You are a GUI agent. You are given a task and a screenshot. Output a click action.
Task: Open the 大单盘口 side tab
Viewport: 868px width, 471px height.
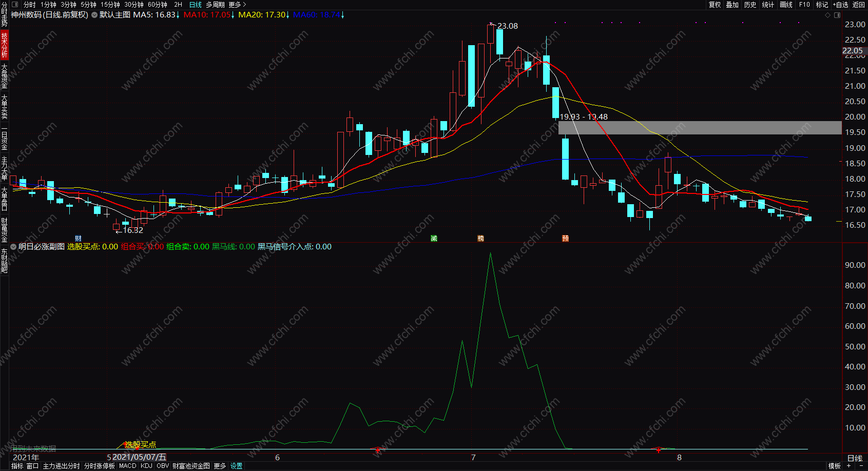click(x=4, y=199)
